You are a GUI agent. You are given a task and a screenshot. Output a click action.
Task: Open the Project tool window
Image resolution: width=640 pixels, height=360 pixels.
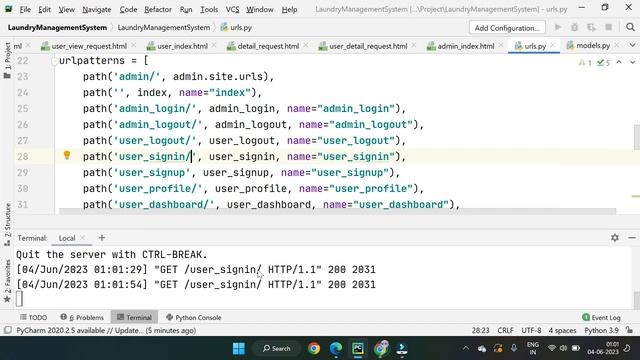[x=7, y=61]
